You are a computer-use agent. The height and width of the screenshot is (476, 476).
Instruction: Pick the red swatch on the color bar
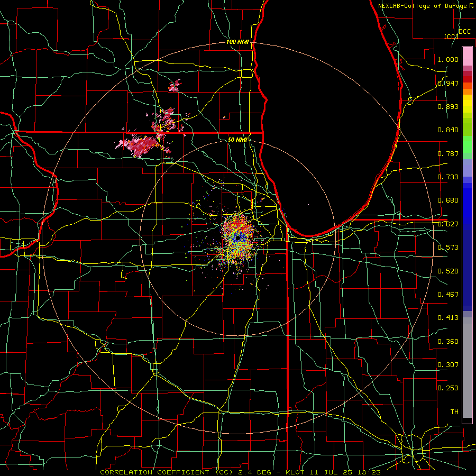(x=467, y=79)
